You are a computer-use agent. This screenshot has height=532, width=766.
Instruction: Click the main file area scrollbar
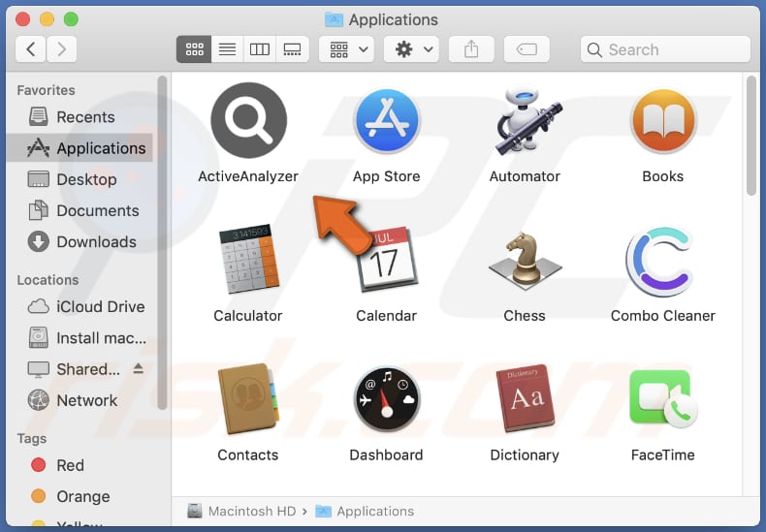click(751, 136)
